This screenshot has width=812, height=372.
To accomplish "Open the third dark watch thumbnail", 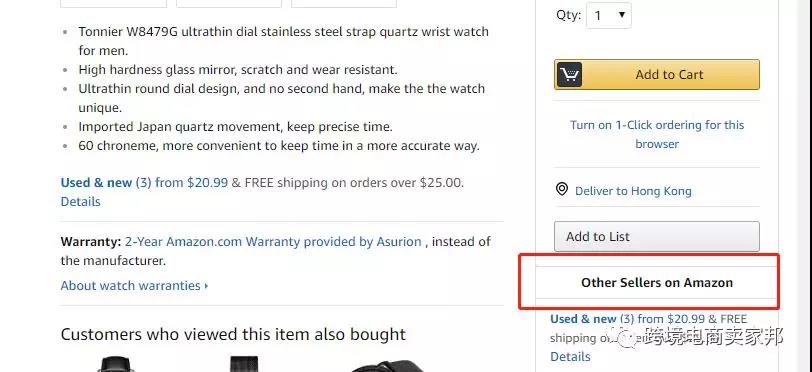I will (386, 366).
